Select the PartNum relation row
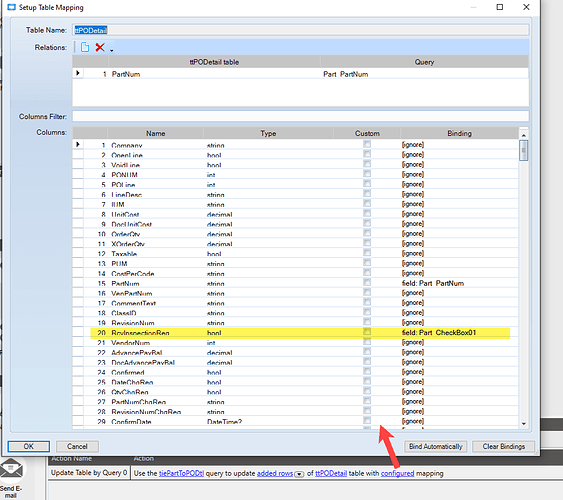 [301, 74]
